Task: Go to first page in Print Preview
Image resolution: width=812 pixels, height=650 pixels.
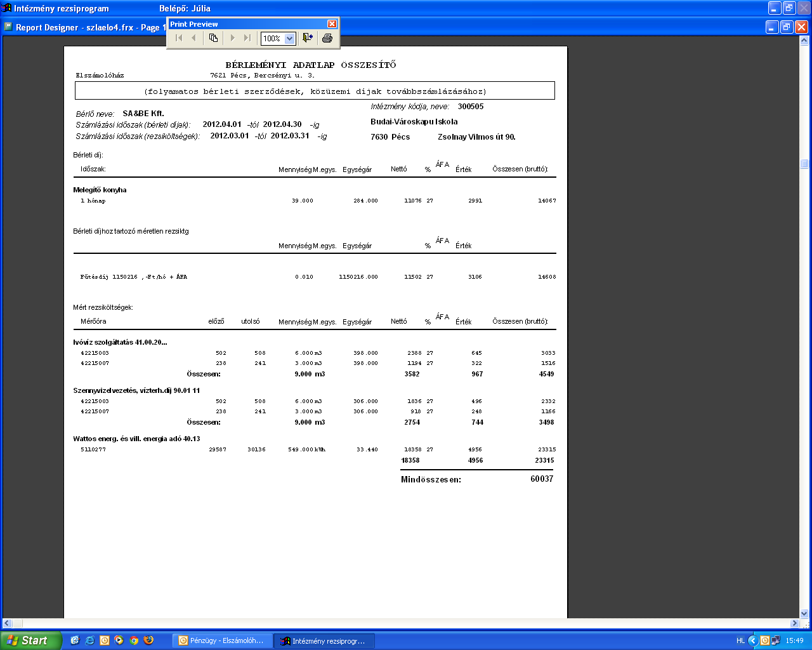Action: tap(179, 38)
